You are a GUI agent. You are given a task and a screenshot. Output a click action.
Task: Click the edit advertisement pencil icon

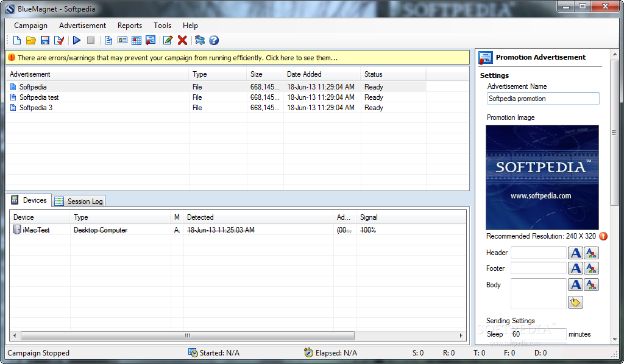(168, 40)
